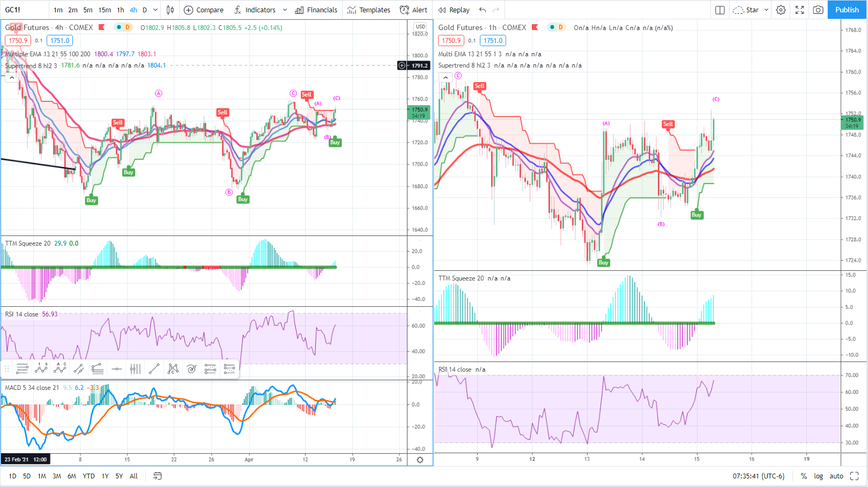Select the 4h timeframe

(x=133, y=10)
